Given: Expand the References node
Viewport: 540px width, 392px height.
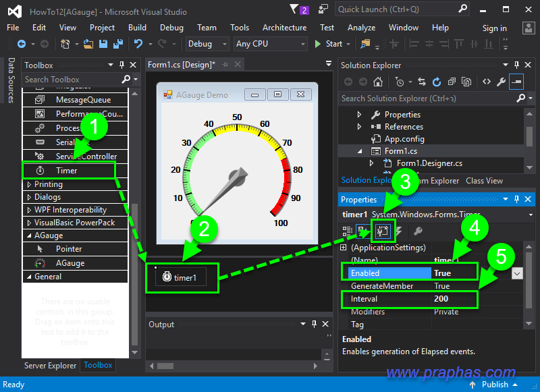Looking at the screenshot, I should pyautogui.click(x=359, y=127).
